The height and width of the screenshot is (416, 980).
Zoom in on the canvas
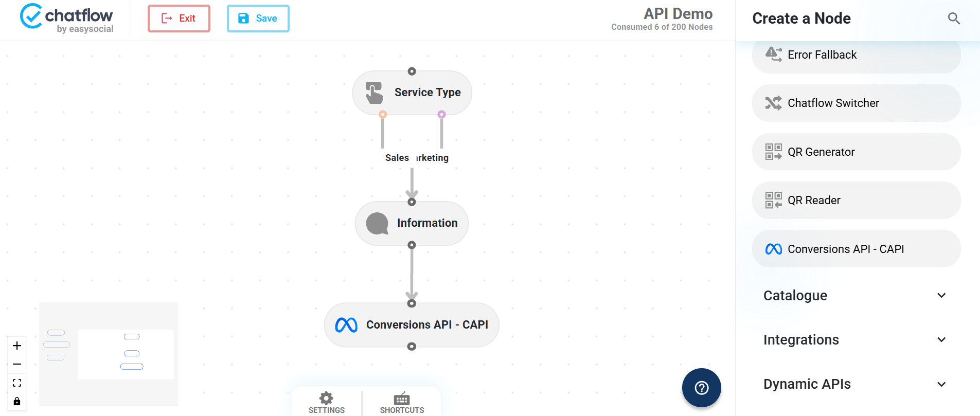(x=17, y=346)
